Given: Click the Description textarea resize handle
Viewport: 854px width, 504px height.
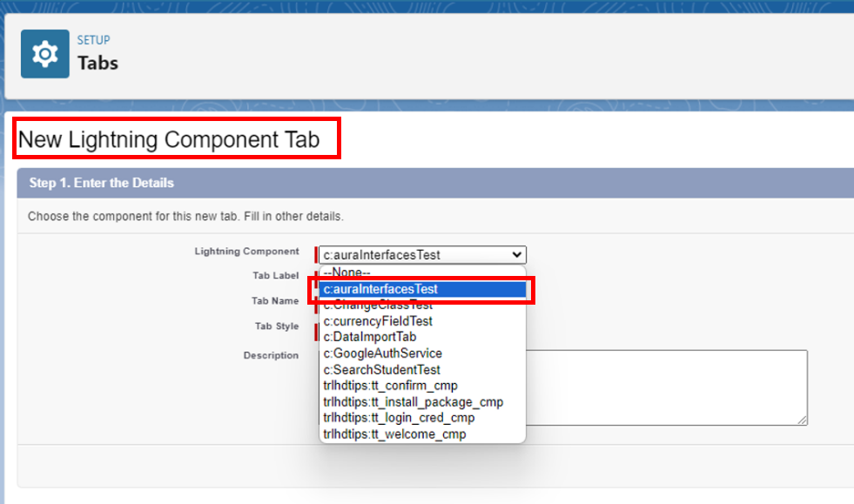Looking at the screenshot, I should pyautogui.click(x=803, y=420).
